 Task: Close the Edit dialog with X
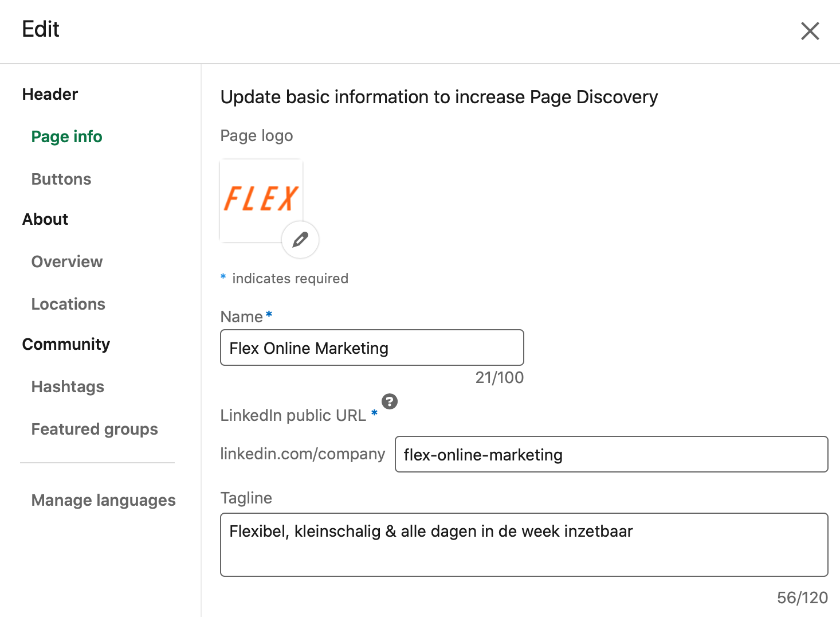click(x=810, y=31)
